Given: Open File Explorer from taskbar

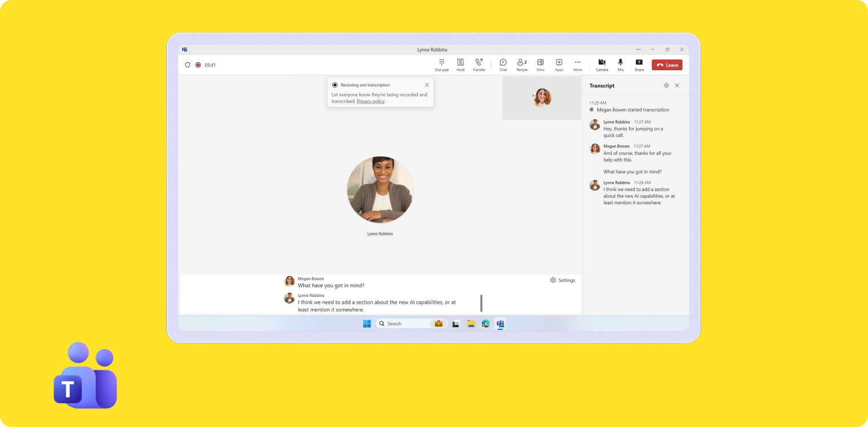Looking at the screenshot, I should pos(471,324).
